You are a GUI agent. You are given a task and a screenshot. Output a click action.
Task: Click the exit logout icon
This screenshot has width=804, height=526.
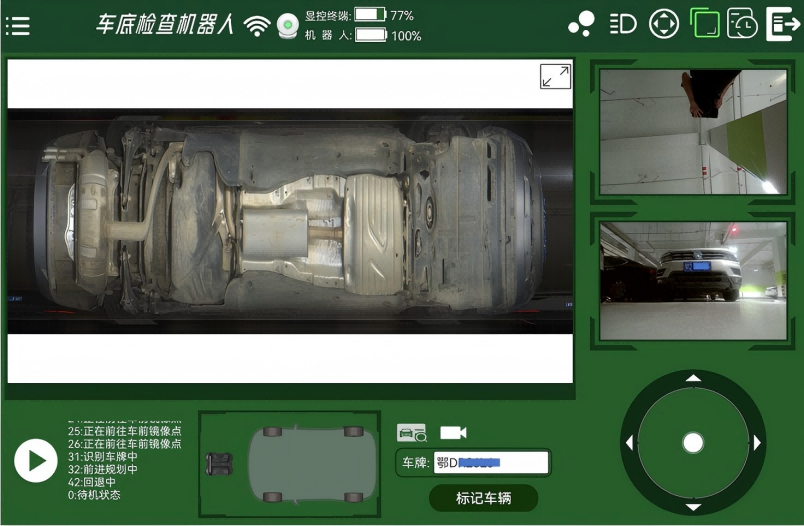coord(782,24)
